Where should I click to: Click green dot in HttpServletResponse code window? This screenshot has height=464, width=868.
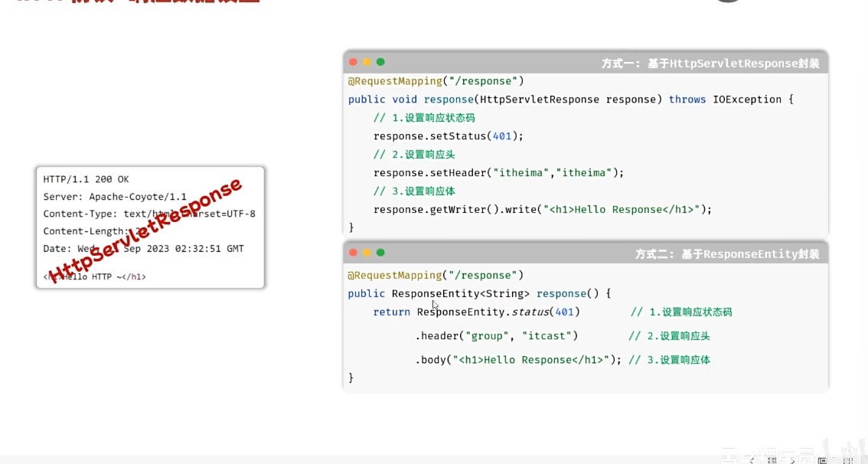point(380,62)
